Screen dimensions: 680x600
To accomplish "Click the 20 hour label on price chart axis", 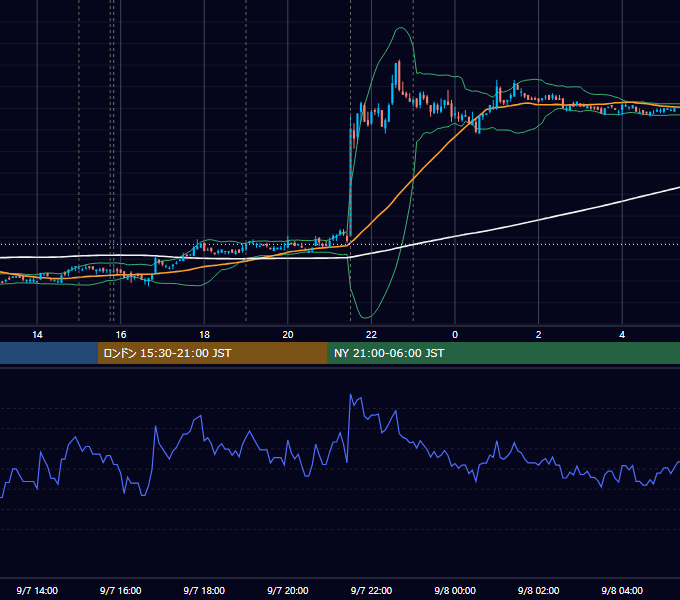I will (x=288, y=335).
